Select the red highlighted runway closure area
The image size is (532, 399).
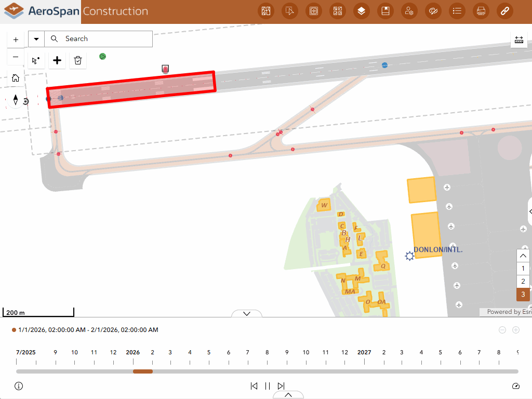(131, 89)
